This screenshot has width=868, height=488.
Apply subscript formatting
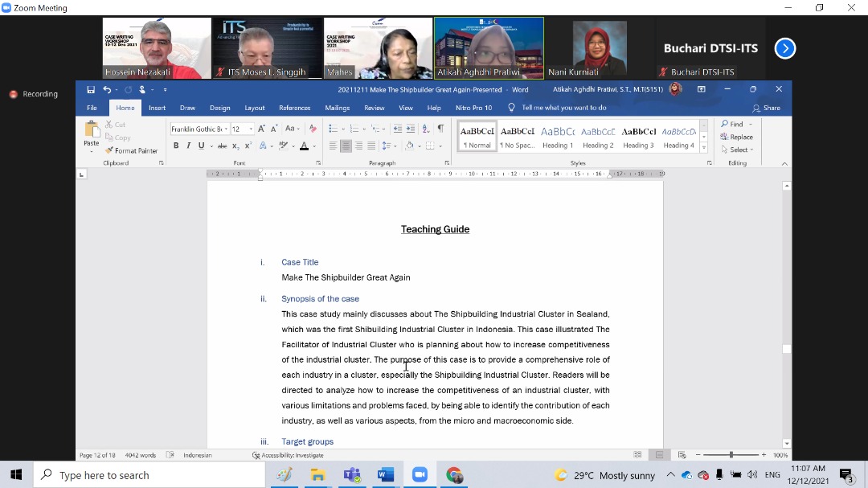coord(235,146)
